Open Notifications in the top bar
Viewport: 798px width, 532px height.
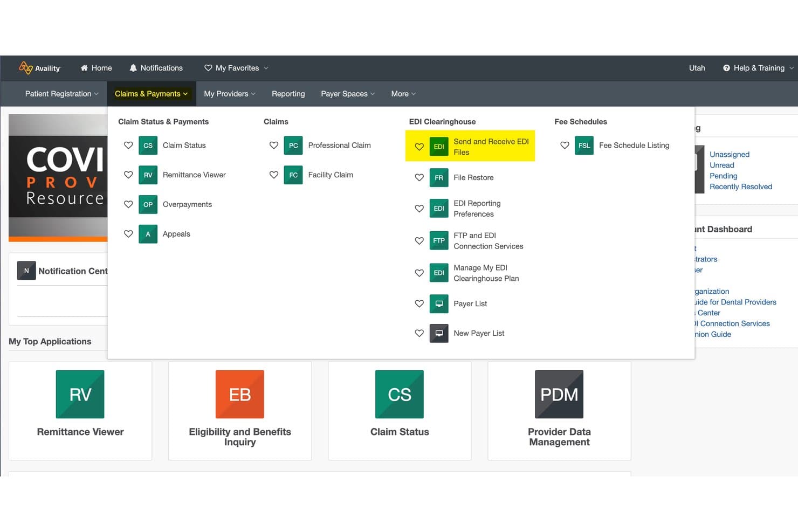coord(156,68)
